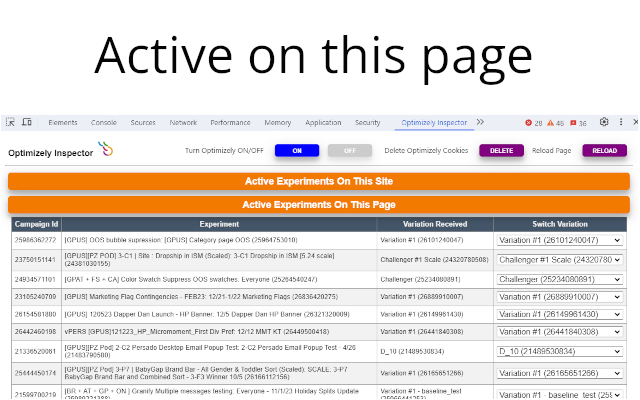
Task: Reload the page with RELOAD button
Action: (x=604, y=151)
